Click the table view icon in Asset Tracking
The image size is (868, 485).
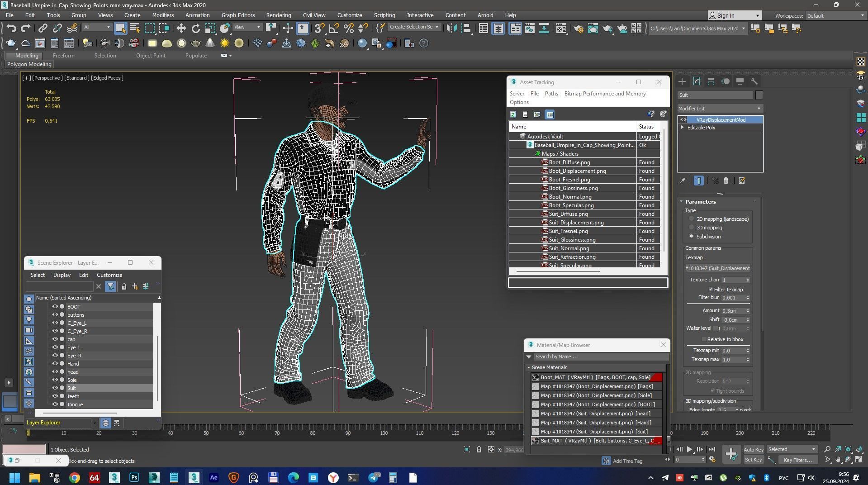point(550,114)
